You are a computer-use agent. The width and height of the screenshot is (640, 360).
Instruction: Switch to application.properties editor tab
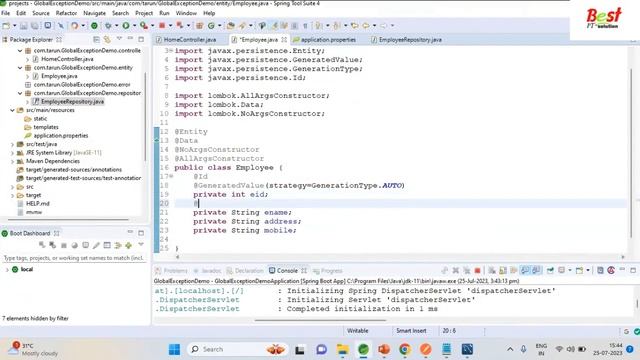click(328, 40)
